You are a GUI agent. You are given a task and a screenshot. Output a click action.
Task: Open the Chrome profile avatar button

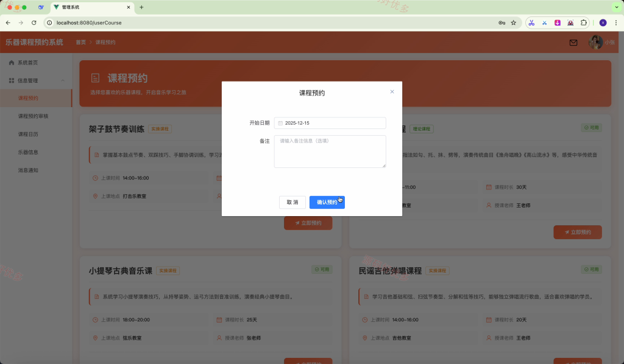(x=603, y=23)
